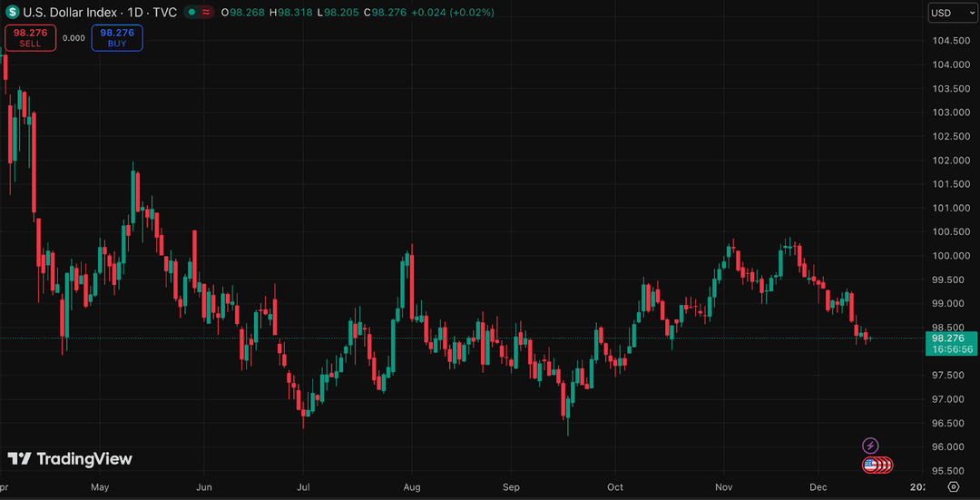The width and height of the screenshot is (980, 500).
Task: Click the blue 98.276 BUY button
Action: pyautogui.click(x=117, y=37)
